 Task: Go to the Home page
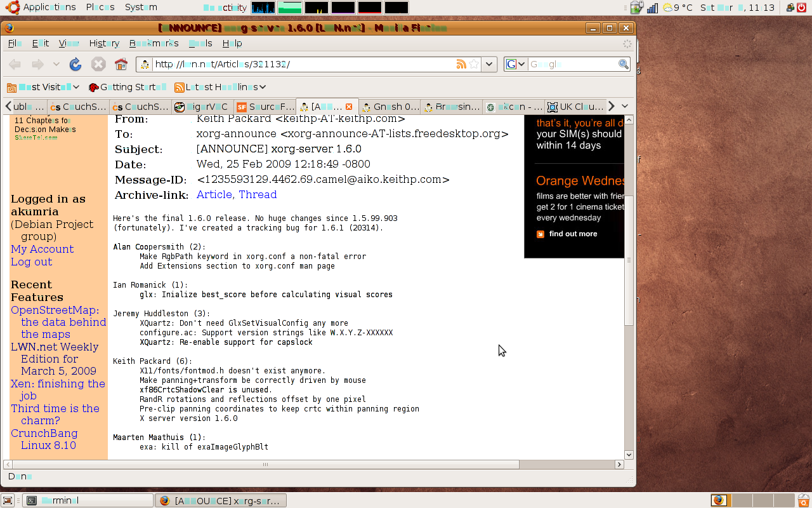121,64
